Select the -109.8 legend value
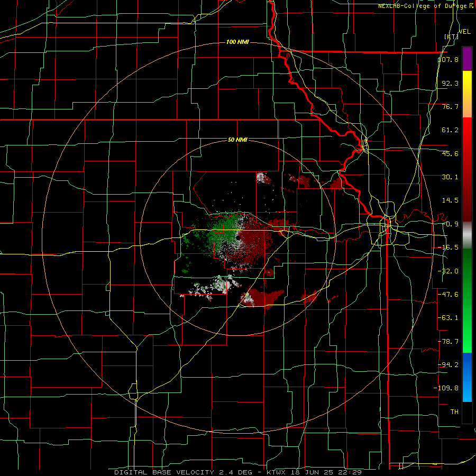This screenshot has height=476, width=476. pyautogui.click(x=446, y=388)
